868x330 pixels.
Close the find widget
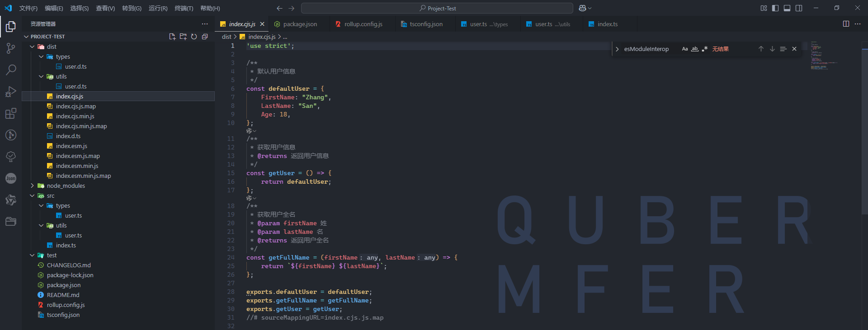794,49
